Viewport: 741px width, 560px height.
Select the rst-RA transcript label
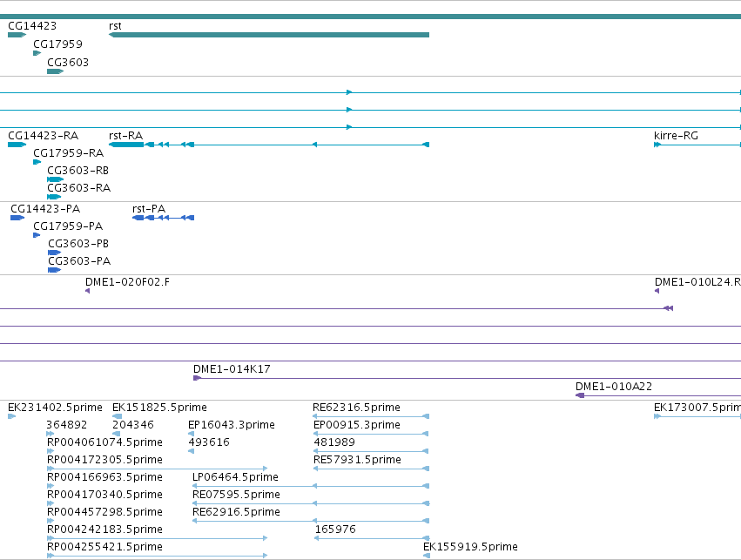(125, 136)
